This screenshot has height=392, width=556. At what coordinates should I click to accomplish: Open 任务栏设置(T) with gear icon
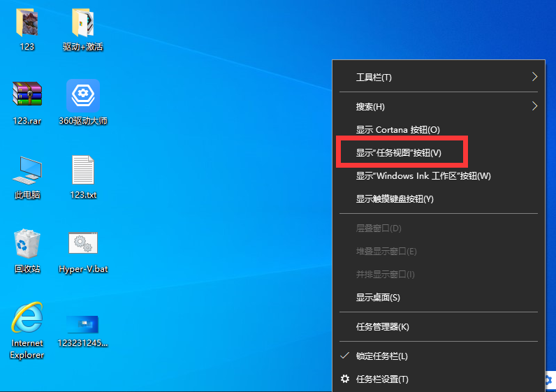[381, 379]
